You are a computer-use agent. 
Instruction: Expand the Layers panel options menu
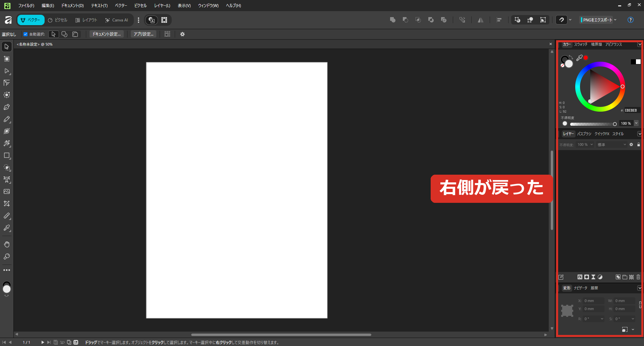click(640, 134)
